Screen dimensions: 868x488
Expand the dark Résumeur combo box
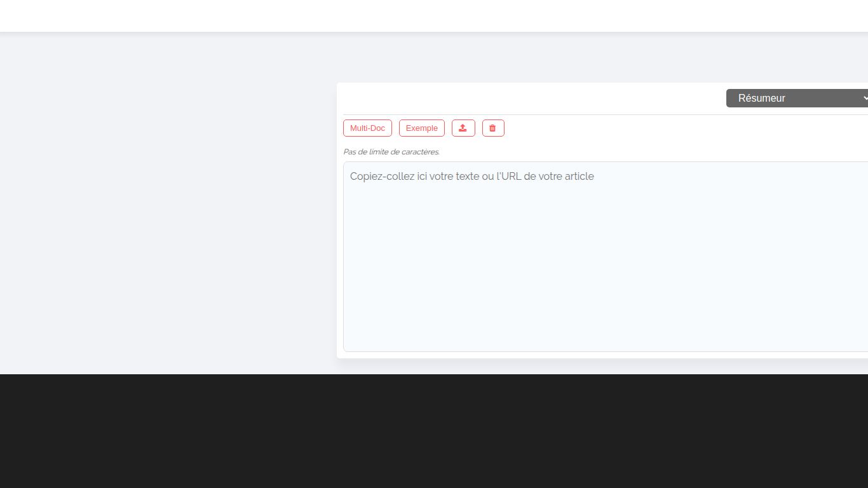click(797, 98)
